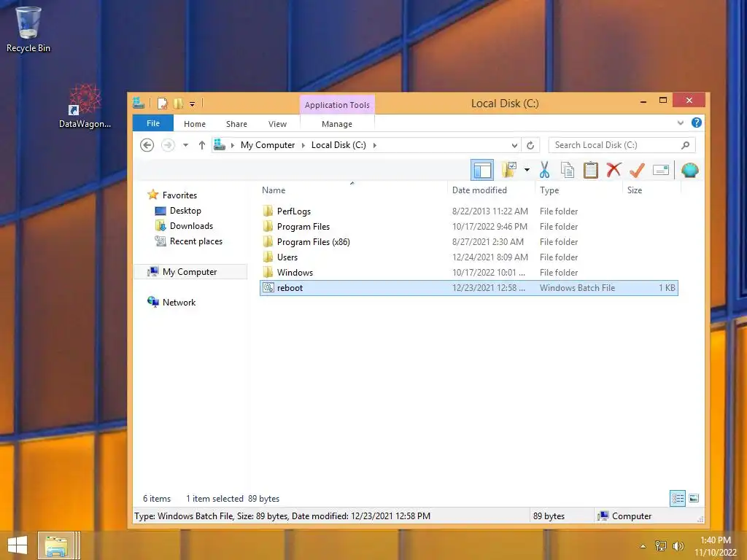Open the Home ribbon tab
Viewport: 747px width, 560px height.
tap(194, 124)
